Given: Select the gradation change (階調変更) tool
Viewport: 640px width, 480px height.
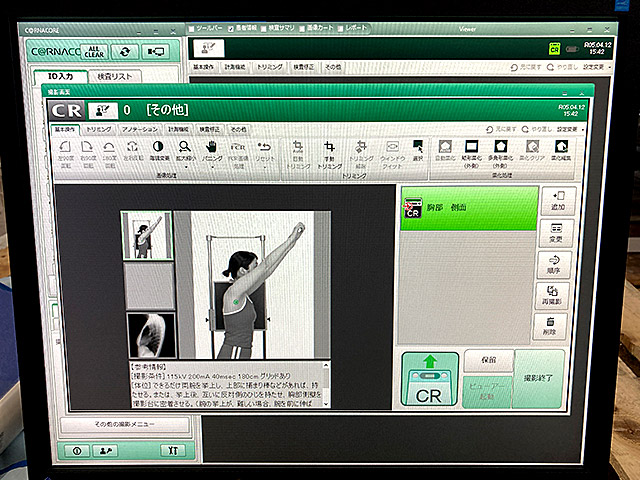Looking at the screenshot, I should point(158,146).
